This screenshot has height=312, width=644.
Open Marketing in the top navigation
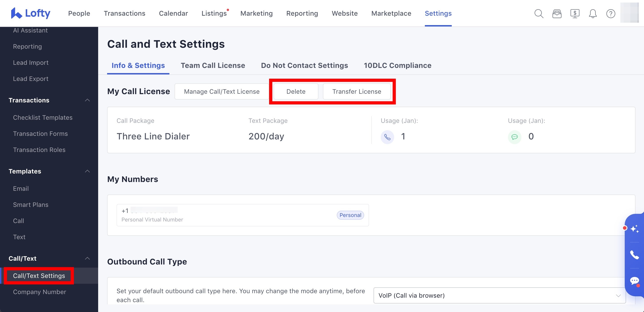coord(257,13)
